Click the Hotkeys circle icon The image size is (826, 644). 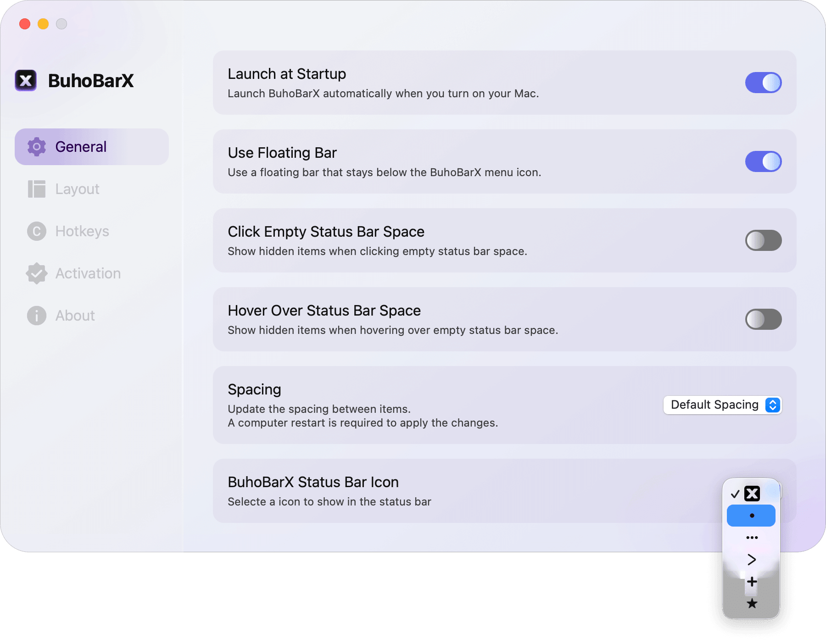click(36, 231)
